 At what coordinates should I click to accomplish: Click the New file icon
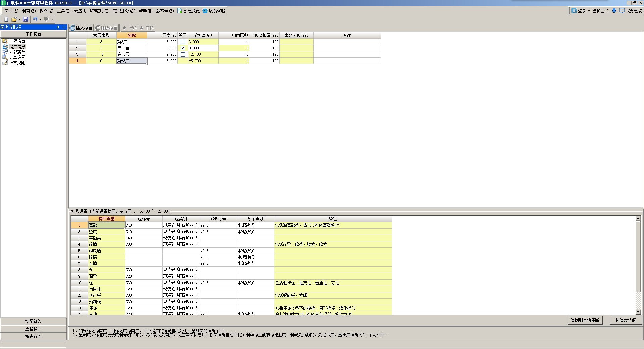[6, 19]
